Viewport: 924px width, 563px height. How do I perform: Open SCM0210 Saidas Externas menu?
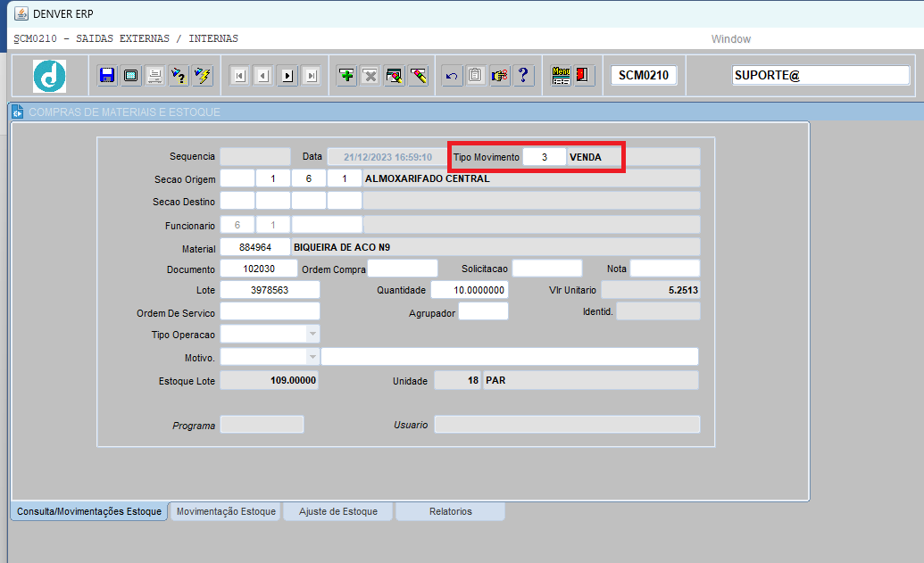[x=126, y=39]
